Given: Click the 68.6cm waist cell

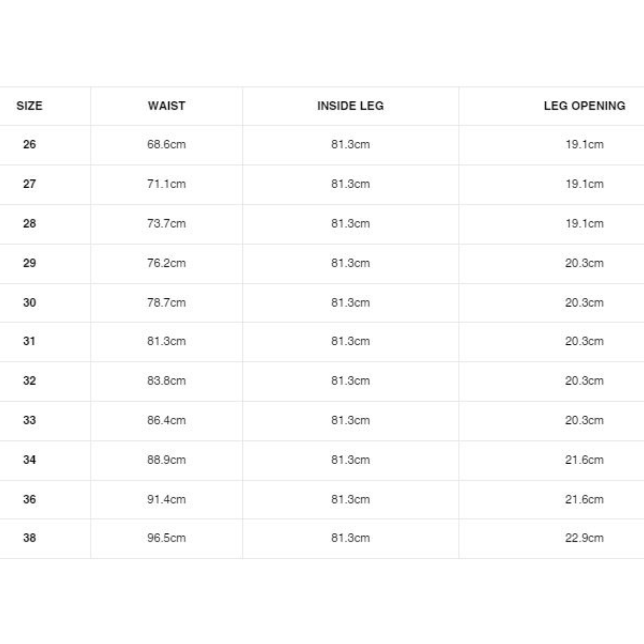Looking at the screenshot, I should tap(166, 145).
